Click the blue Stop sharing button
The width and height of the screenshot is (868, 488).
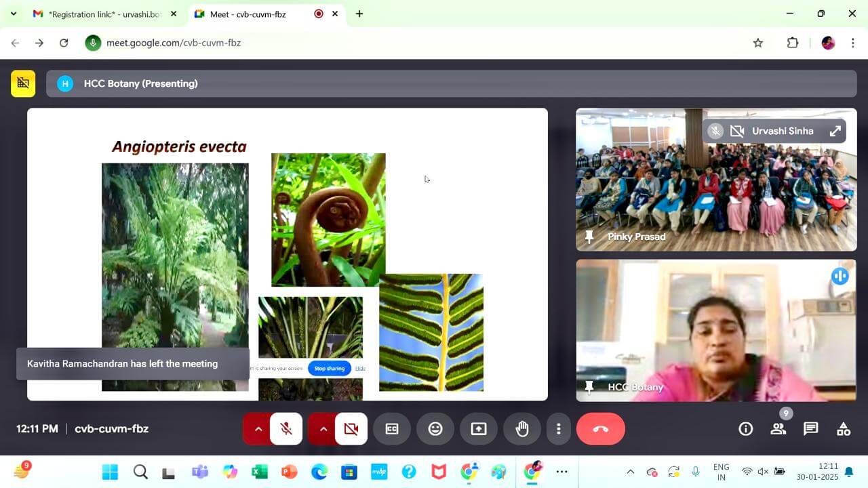pyautogui.click(x=329, y=368)
